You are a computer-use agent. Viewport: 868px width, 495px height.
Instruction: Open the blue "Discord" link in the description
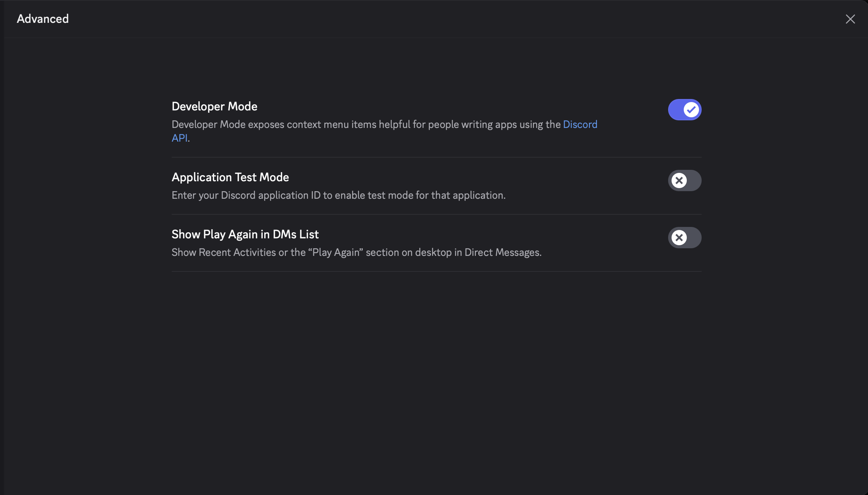580,125
